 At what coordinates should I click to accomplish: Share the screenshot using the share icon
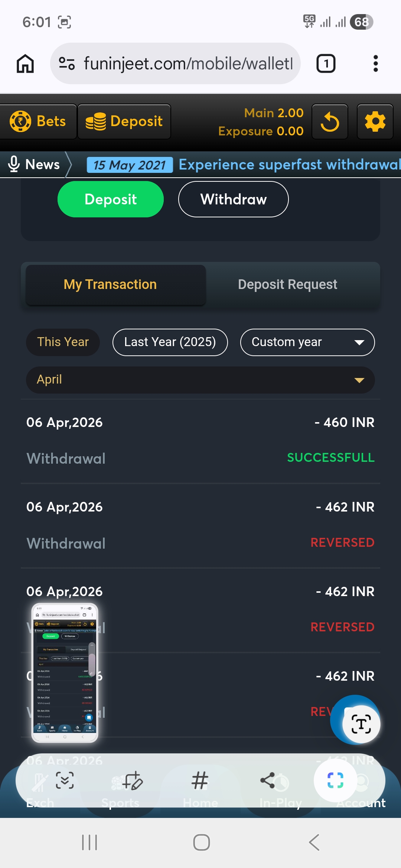coord(268,780)
